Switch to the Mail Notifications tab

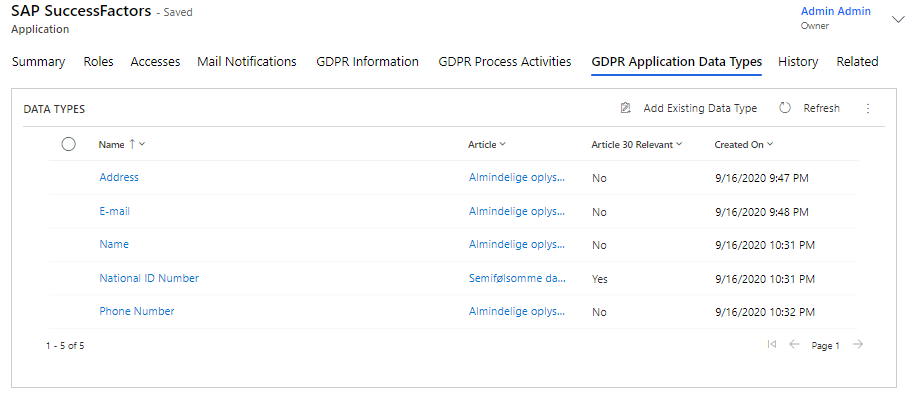click(x=247, y=62)
